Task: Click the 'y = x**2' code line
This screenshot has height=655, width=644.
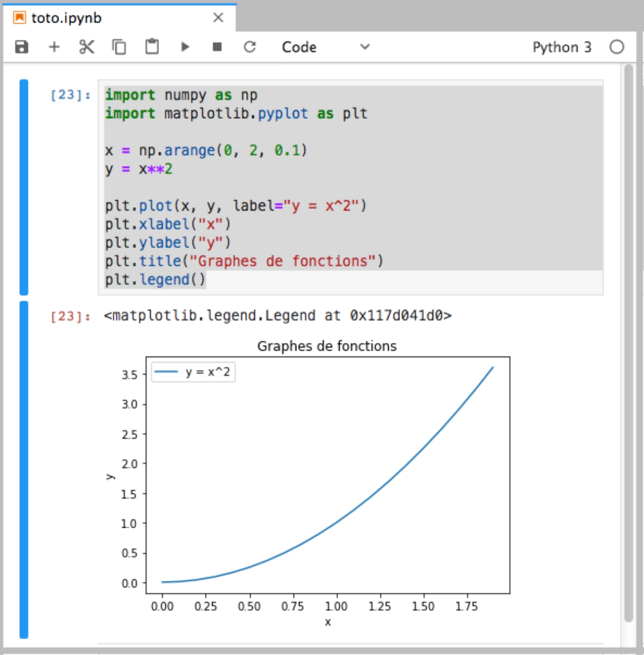Action: [138, 169]
